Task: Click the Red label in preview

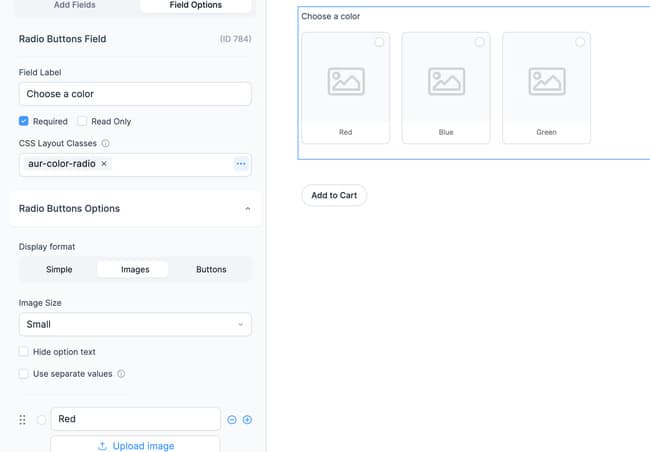Action: point(345,132)
